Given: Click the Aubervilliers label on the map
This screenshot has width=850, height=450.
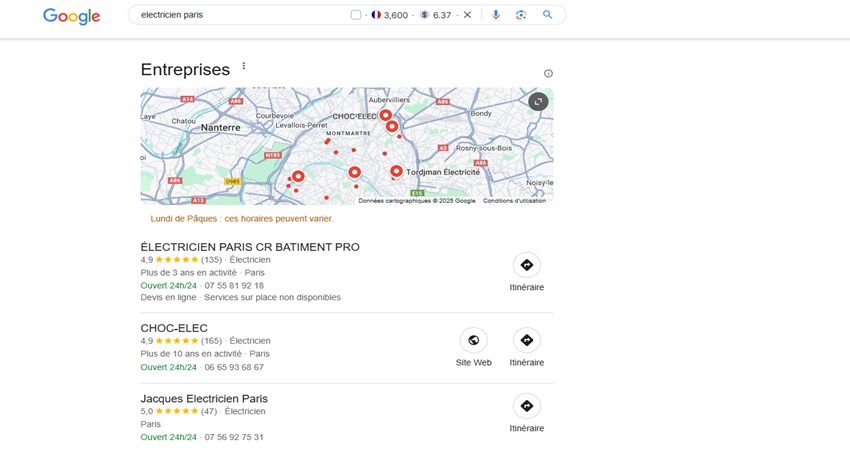Looking at the screenshot, I should click(389, 100).
